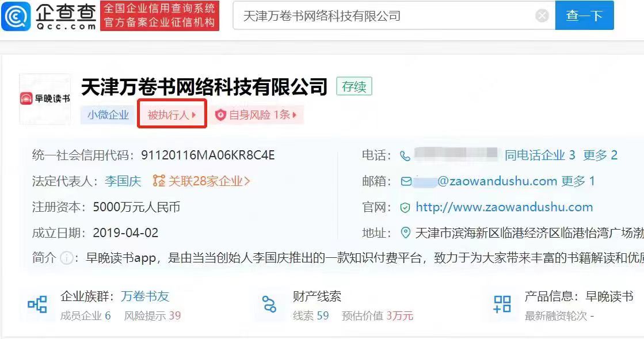Click the relation graph icon beside 关联28家企业
The image size is (644, 339).
coord(159,181)
